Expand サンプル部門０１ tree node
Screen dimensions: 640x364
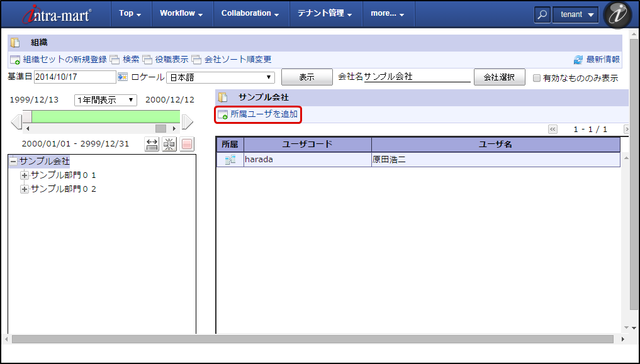25,175
